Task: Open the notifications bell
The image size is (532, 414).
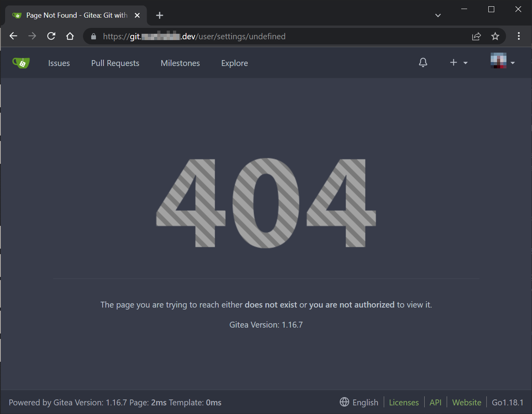Action: (x=423, y=62)
